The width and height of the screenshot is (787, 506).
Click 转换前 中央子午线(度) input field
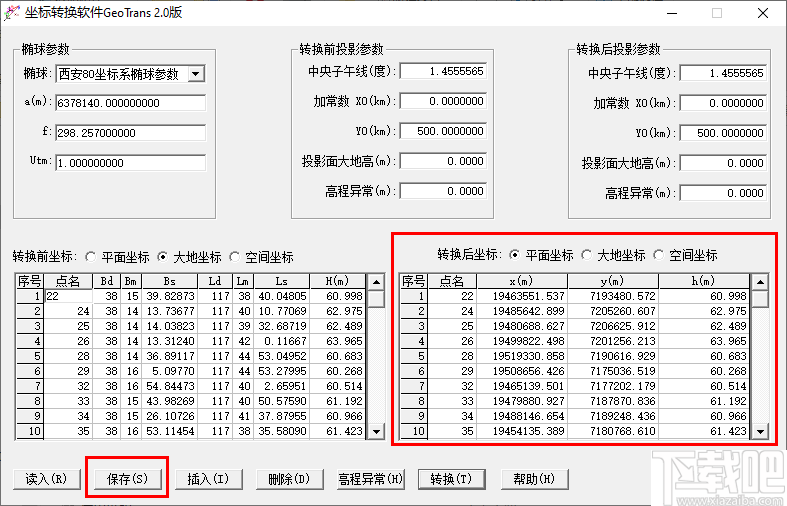coord(443,71)
